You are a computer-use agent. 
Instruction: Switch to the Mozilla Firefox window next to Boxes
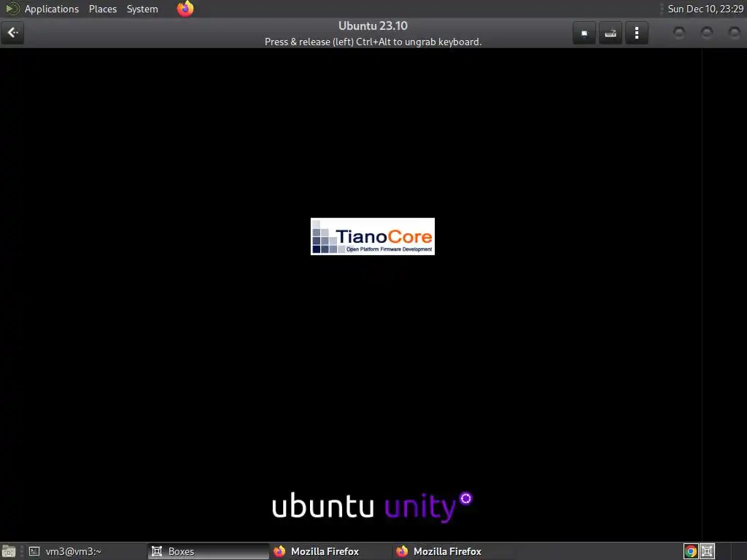coord(330,551)
